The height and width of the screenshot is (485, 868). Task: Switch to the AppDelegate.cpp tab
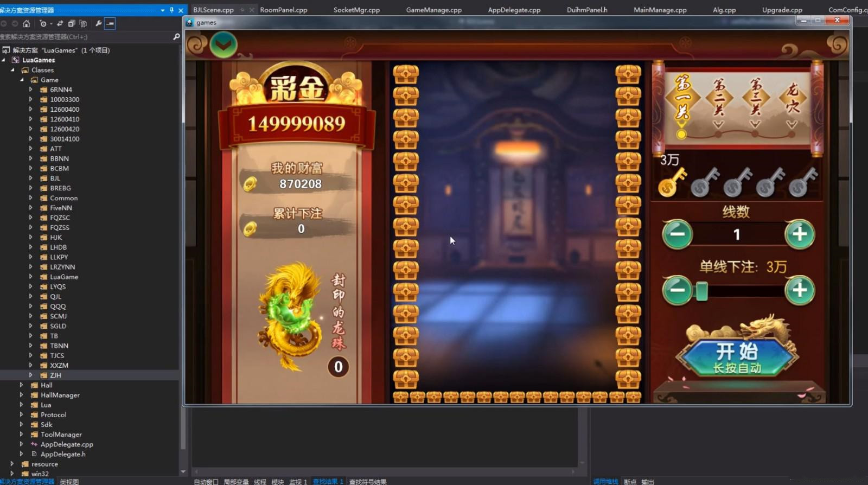(x=514, y=10)
